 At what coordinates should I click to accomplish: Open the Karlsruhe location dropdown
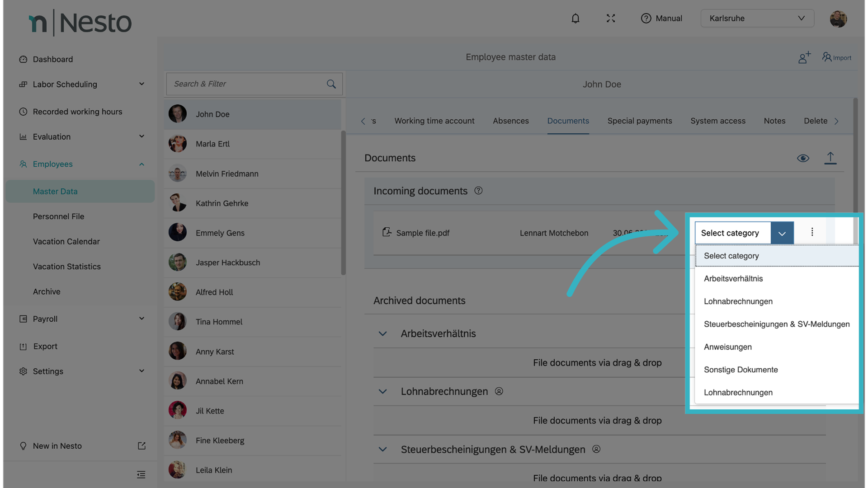757,19
